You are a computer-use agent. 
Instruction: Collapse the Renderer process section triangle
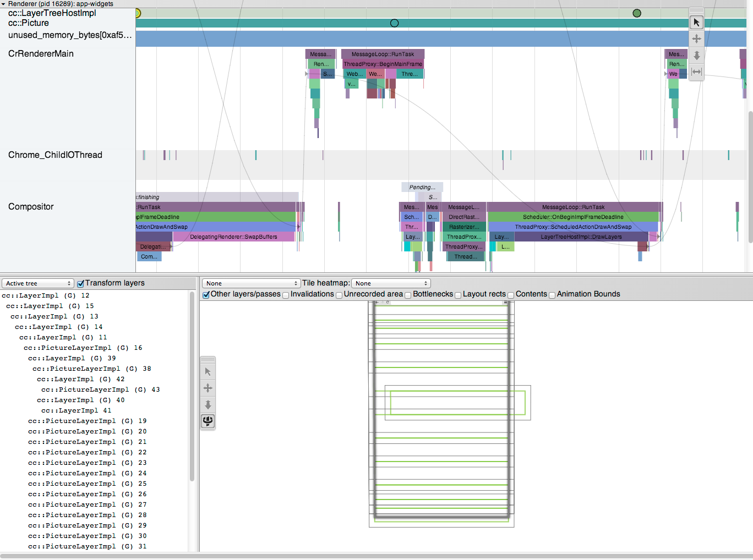coord(3,4)
